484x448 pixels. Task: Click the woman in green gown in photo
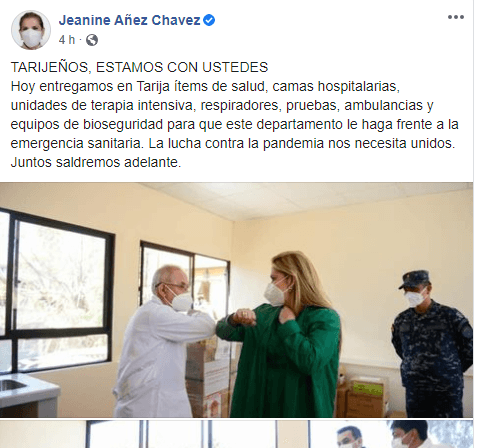[x=283, y=333]
